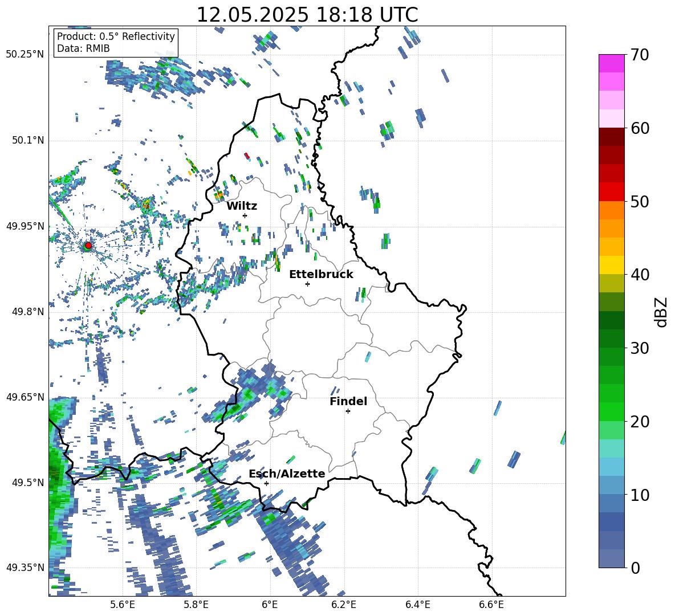
Task: Click the 6.4°E longitude label
Action: [417, 605]
